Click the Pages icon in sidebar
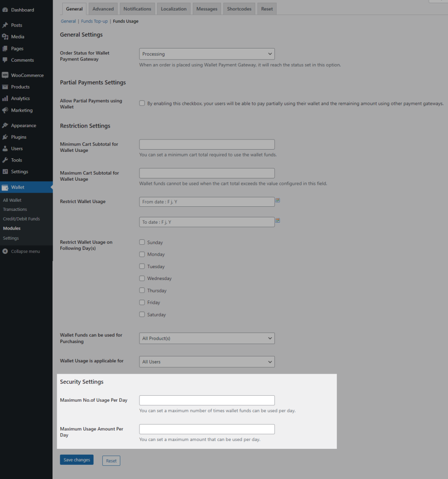Screen dimensions: 448x479 (x=5, y=48)
